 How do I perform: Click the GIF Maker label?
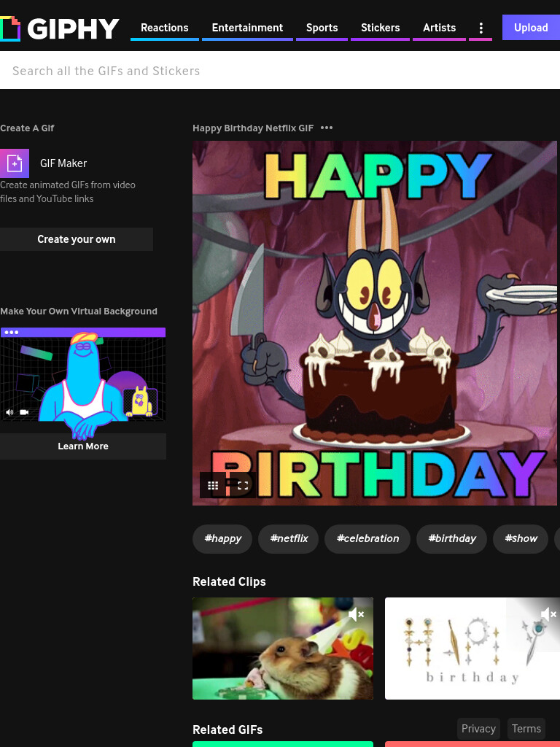(63, 163)
